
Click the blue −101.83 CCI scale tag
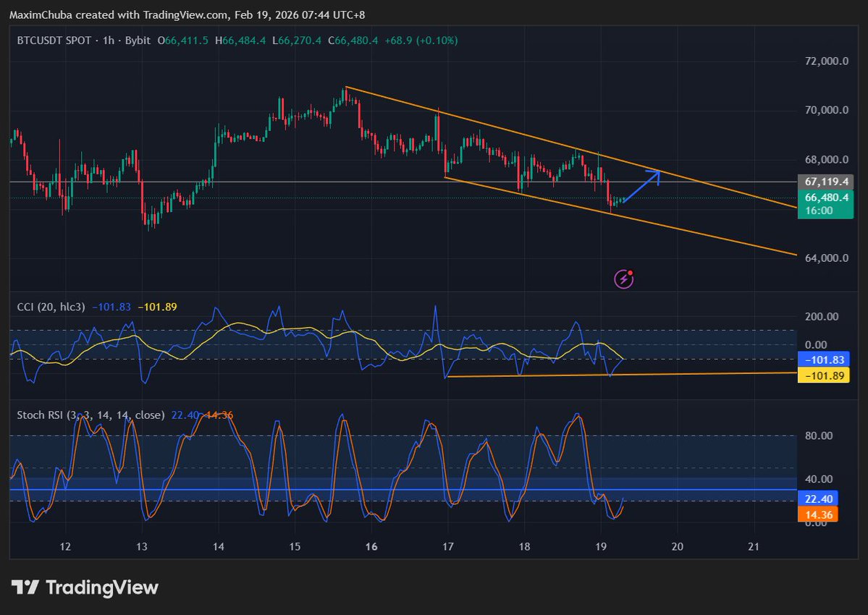point(824,360)
